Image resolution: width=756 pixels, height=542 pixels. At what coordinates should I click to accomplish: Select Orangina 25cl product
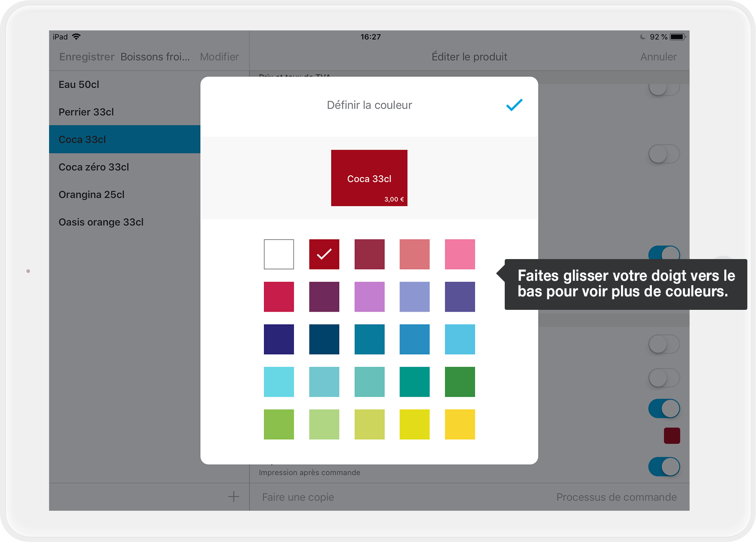tap(125, 194)
